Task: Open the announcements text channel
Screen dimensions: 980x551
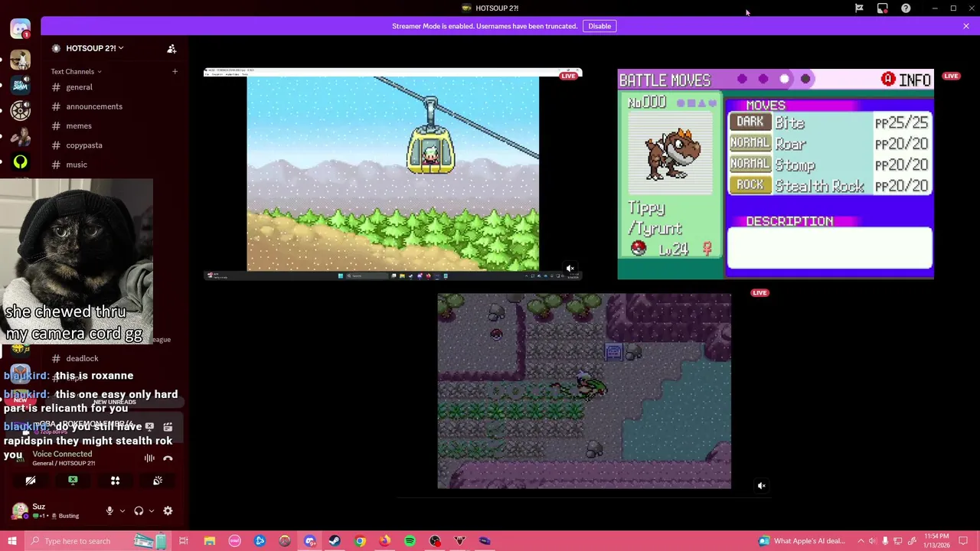Action: [x=94, y=106]
